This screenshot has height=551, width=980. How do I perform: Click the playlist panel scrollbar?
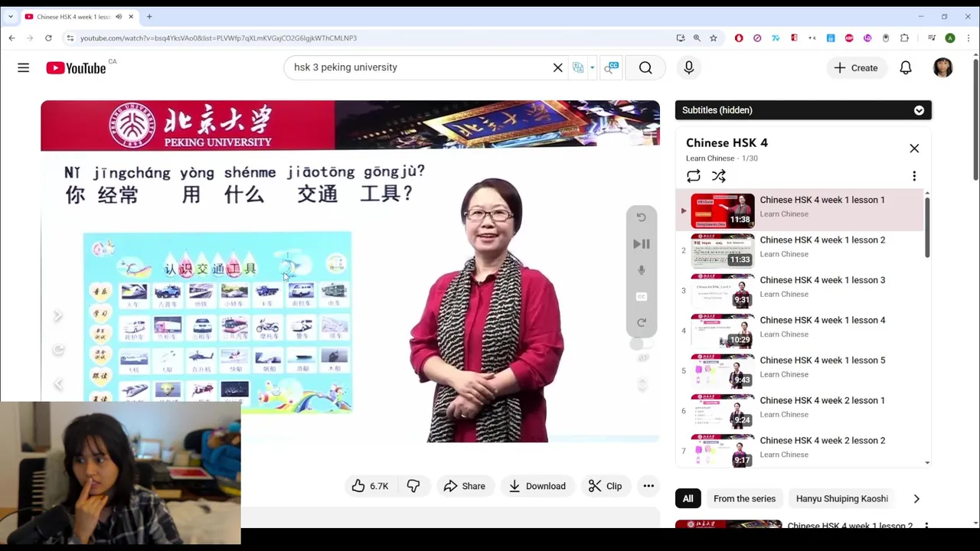(927, 227)
